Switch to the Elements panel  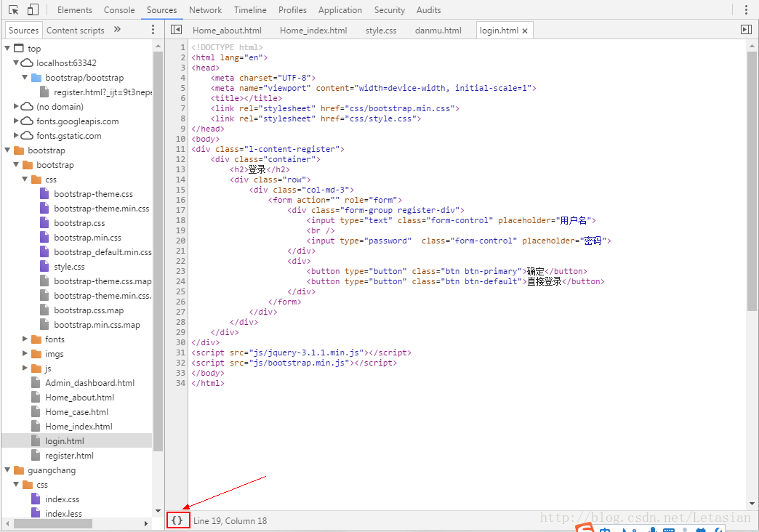75,9
